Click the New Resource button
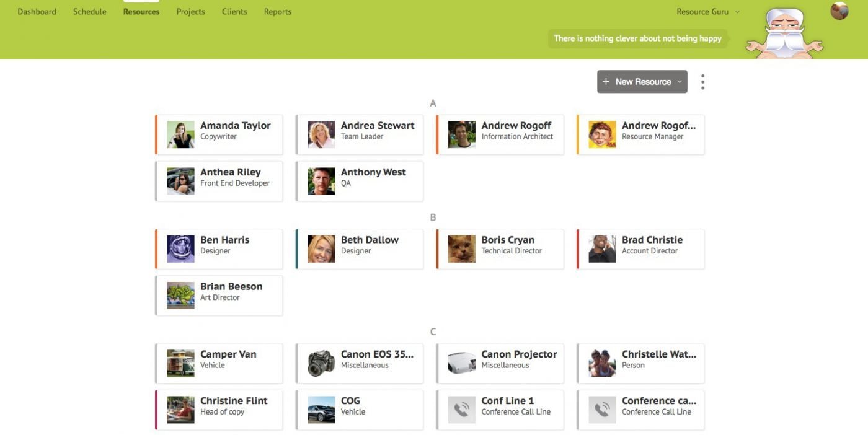The height and width of the screenshot is (435, 868). pyautogui.click(x=637, y=82)
